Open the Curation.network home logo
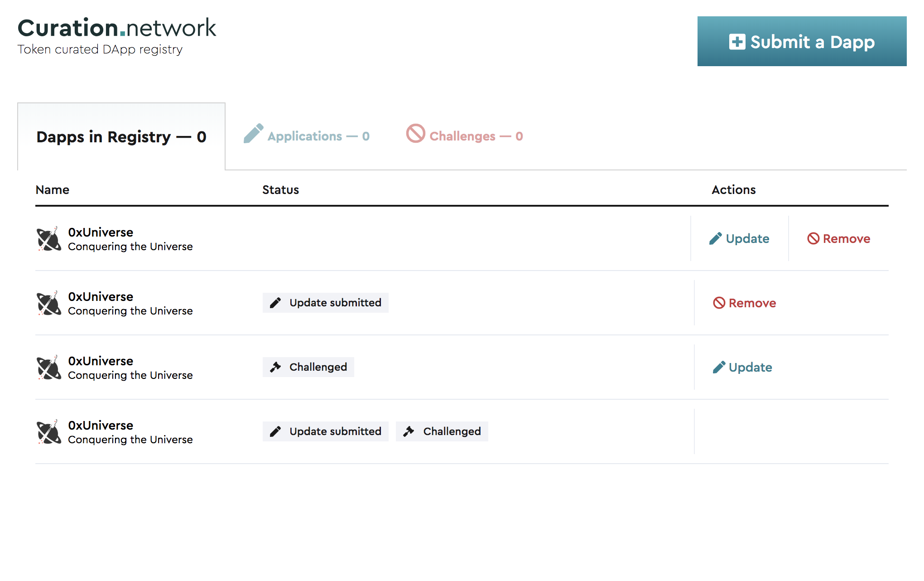 click(116, 29)
